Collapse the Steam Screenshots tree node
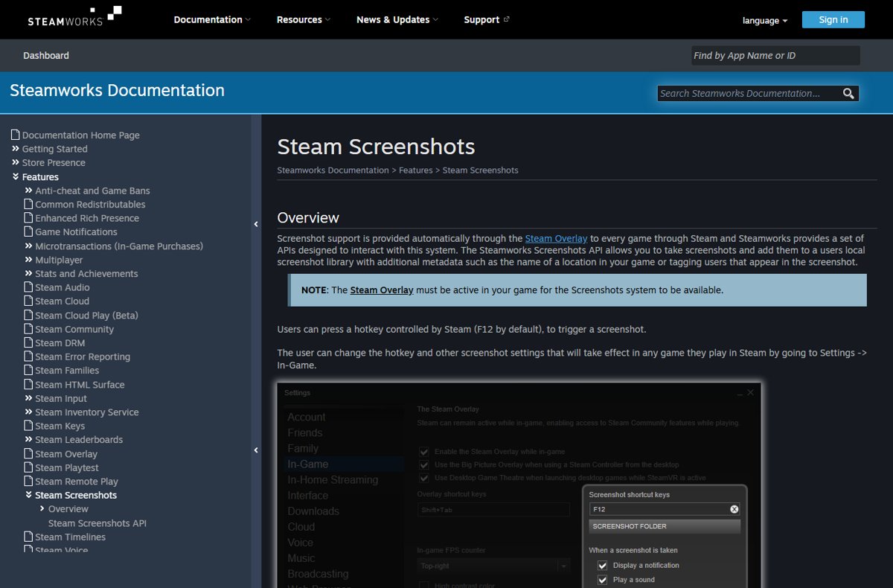The height and width of the screenshot is (588, 893). pos(29,495)
